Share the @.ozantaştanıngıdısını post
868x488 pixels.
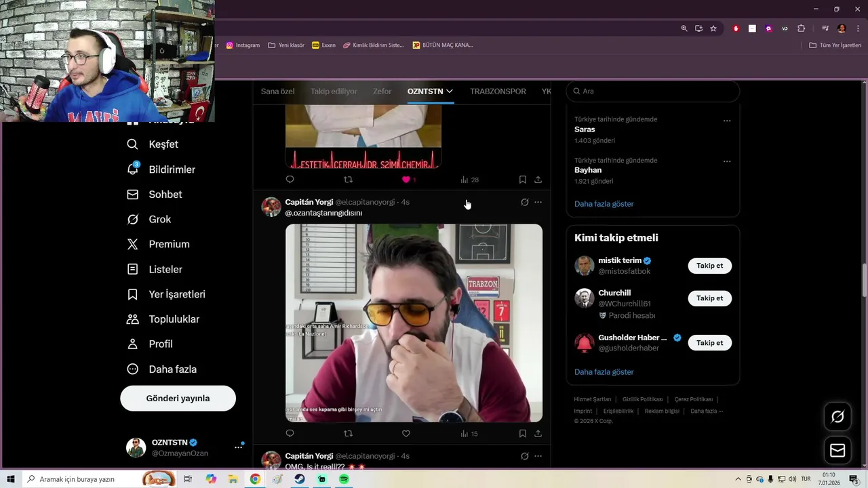coord(538,433)
